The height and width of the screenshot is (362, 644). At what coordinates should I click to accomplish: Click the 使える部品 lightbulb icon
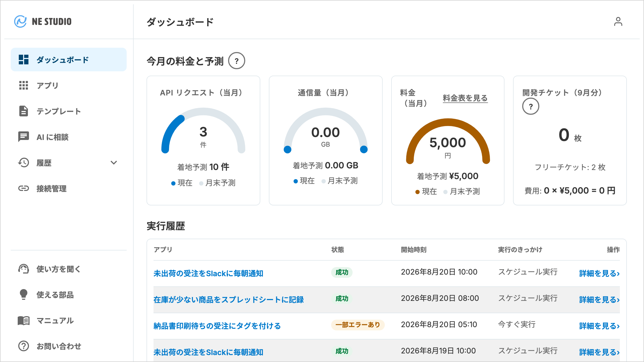pyautogui.click(x=24, y=294)
